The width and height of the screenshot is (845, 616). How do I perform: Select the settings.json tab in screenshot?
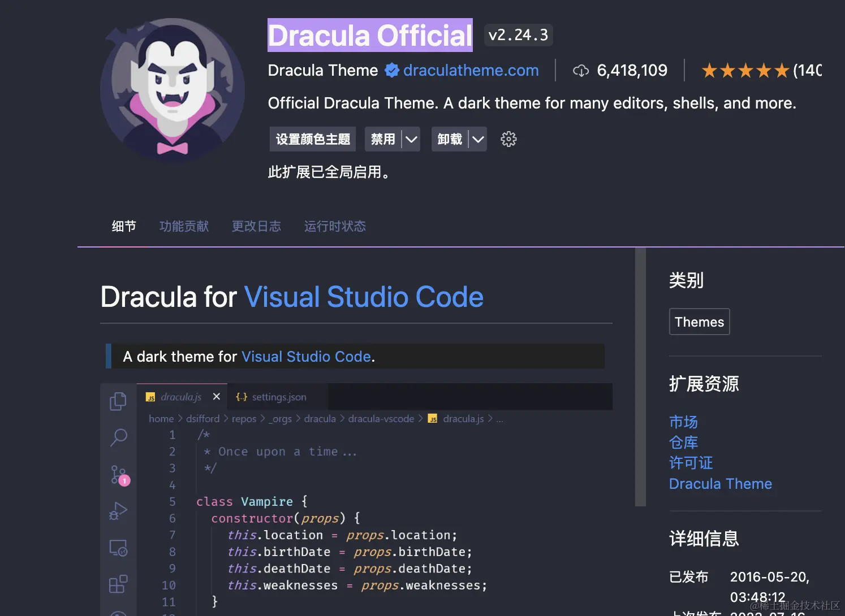pyautogui.click(x=278, y=397)
